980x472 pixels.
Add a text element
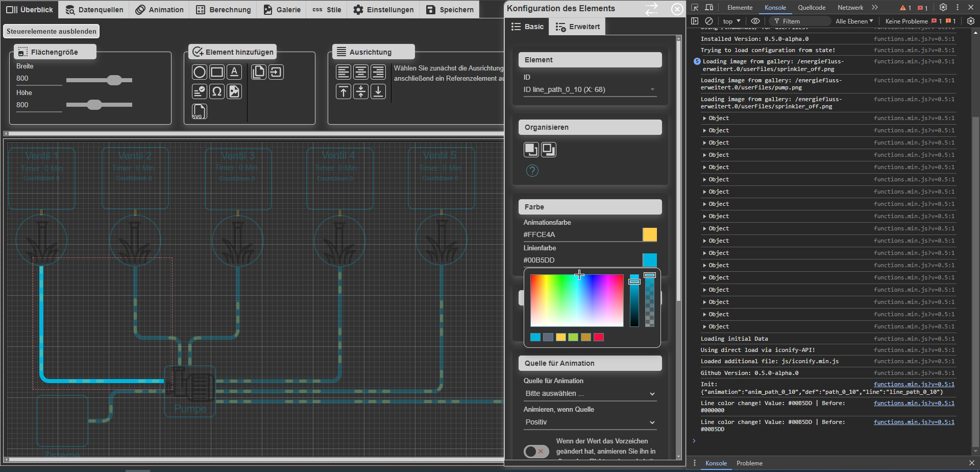click(234, 72)
